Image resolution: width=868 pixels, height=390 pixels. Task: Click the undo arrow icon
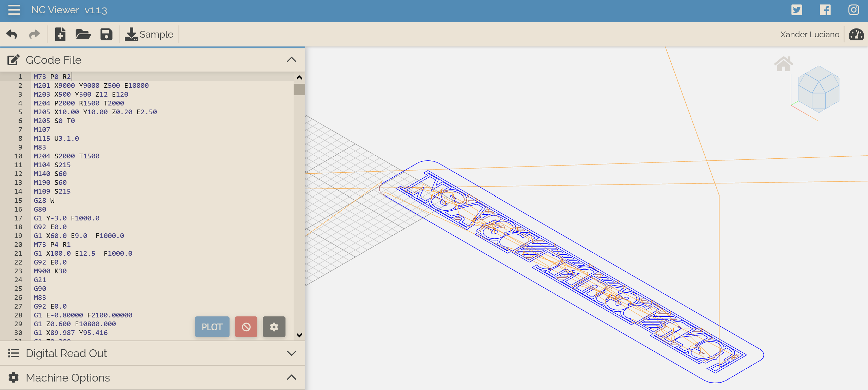[12, 34]
